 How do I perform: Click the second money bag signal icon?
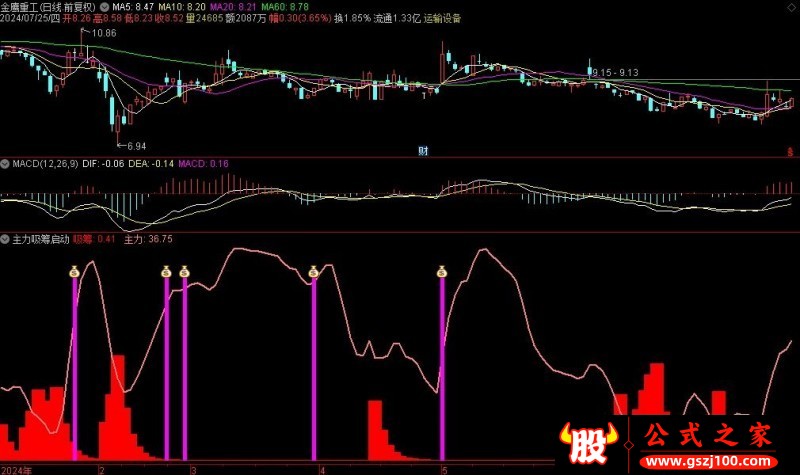coord(166,272)
